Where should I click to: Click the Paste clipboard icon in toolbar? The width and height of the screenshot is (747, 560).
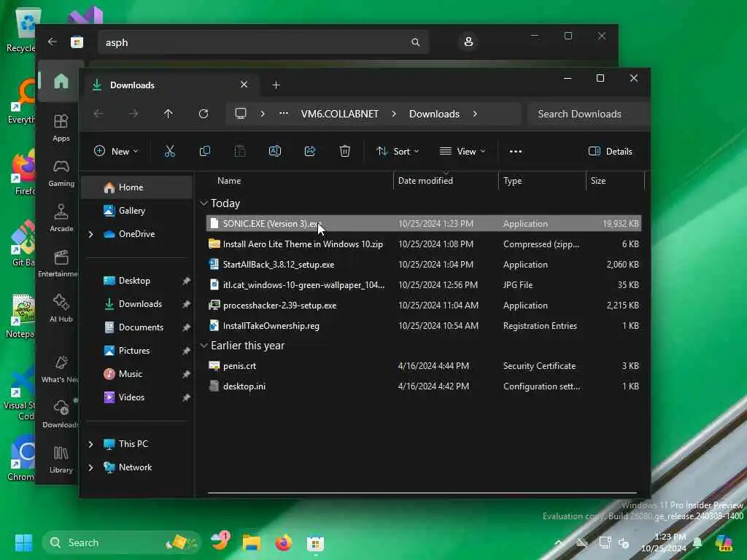(x=240, y=152)
